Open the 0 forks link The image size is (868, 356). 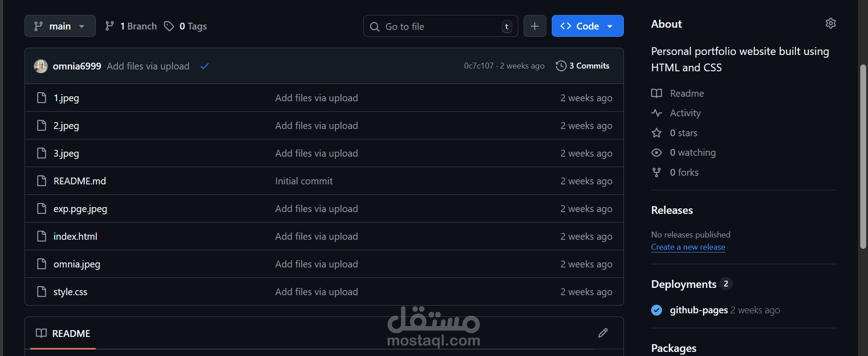684,173
